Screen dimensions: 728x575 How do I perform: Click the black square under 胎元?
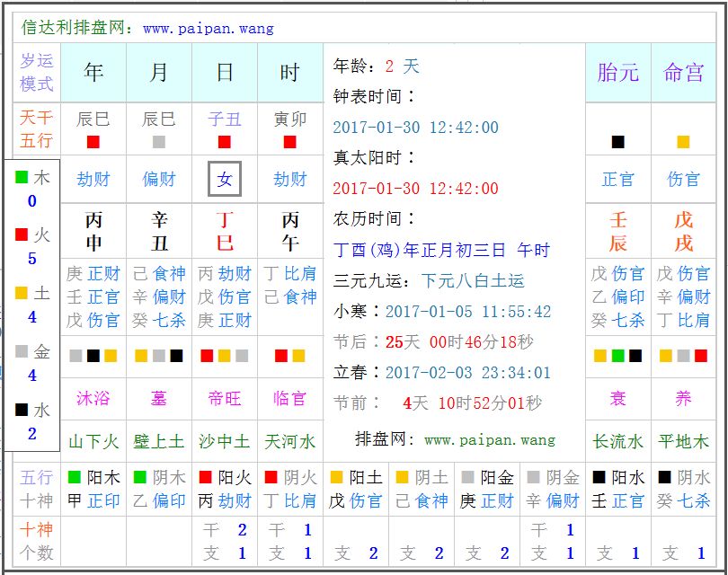618,142
